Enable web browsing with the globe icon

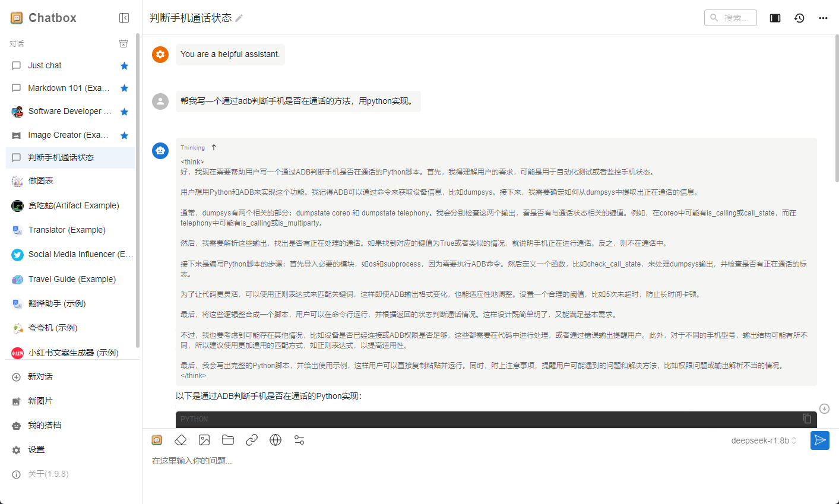coord(276,439)
